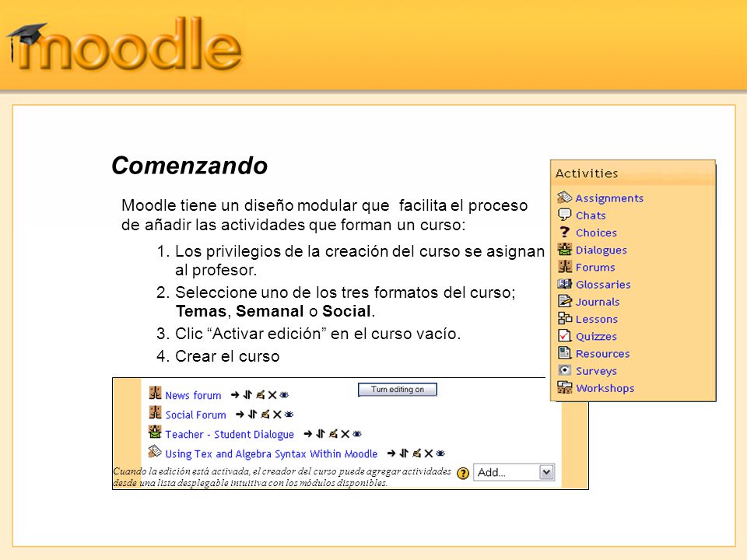
Task: Click the Workshops icon in Activities
Action: 565,387
